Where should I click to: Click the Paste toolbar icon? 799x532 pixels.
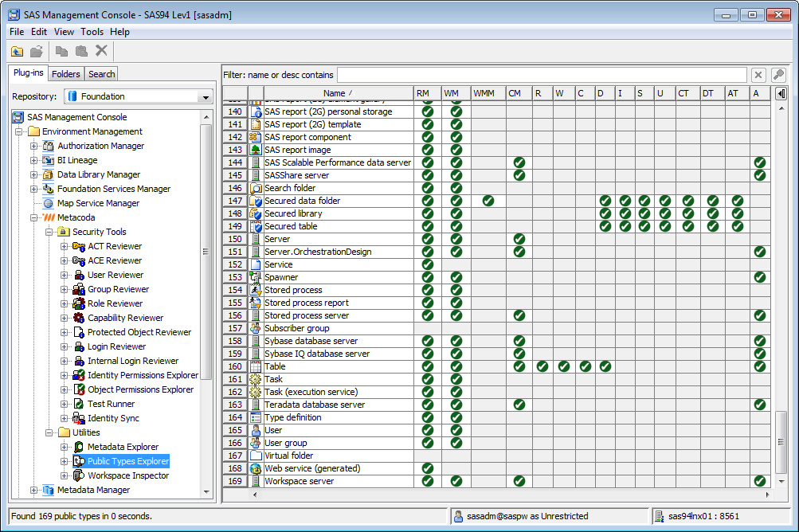81,51
